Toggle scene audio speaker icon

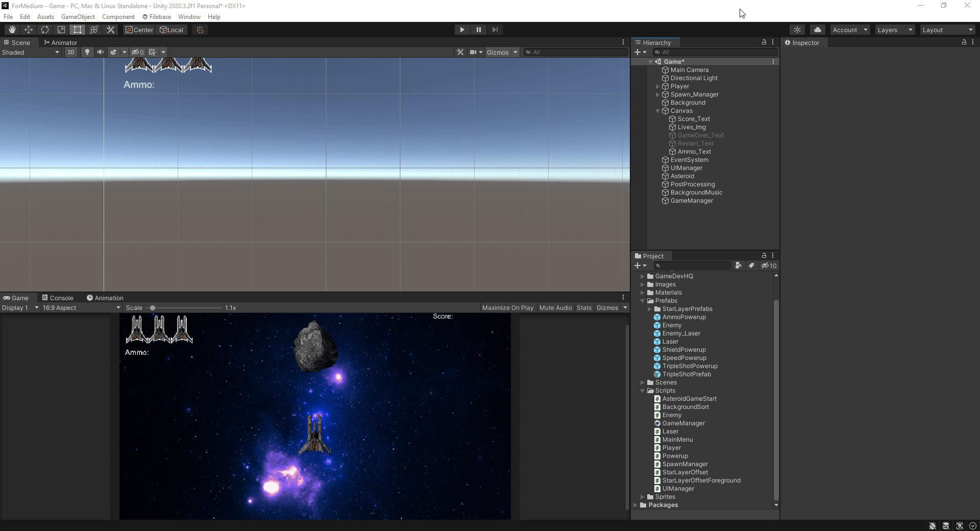(101, 52)
